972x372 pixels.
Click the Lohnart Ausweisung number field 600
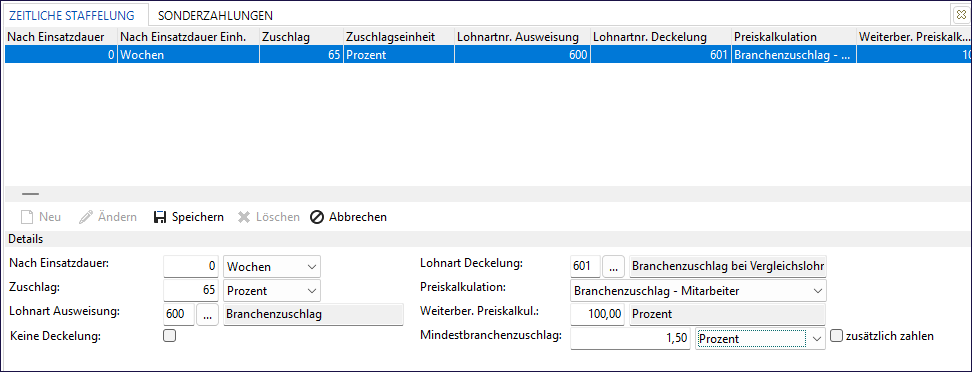pyautogui.click(x=179, y=315)
